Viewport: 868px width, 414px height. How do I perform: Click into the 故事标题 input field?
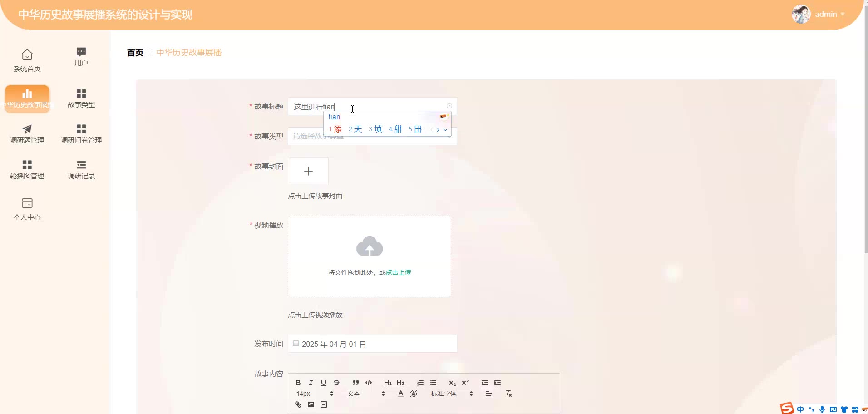(x=372, y=106)
